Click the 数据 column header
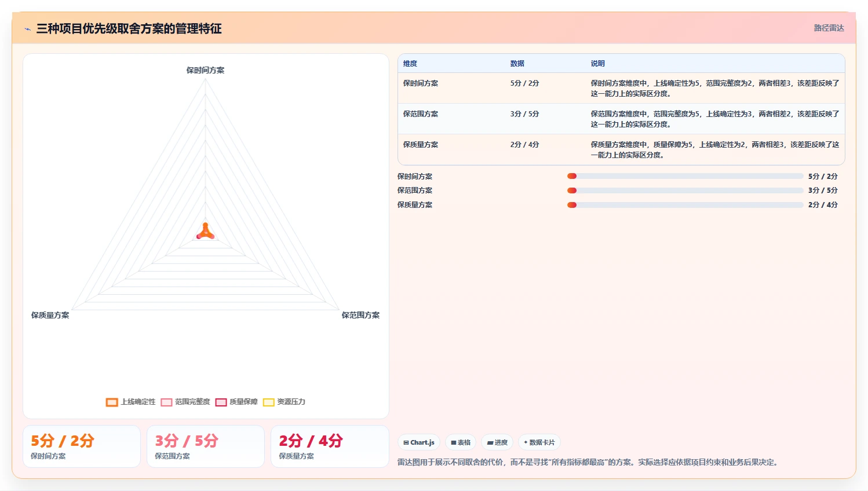The image size is (868, 491). [x=517, y=64]
